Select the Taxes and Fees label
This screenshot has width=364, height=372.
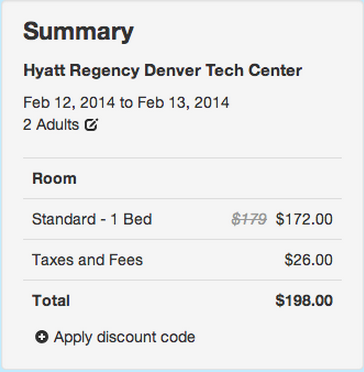tap(87, 260)
